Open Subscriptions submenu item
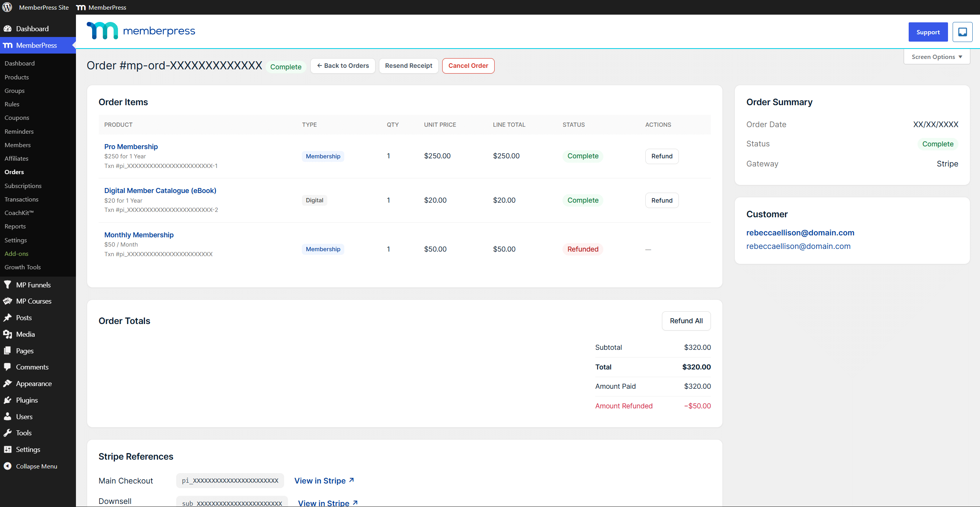Viewport: 980px width, 507px height. pos(23,186)
